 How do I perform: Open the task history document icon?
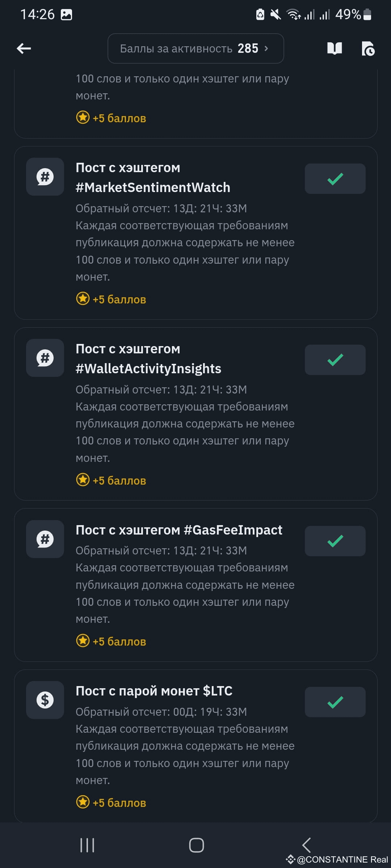[x=369, y=48]
